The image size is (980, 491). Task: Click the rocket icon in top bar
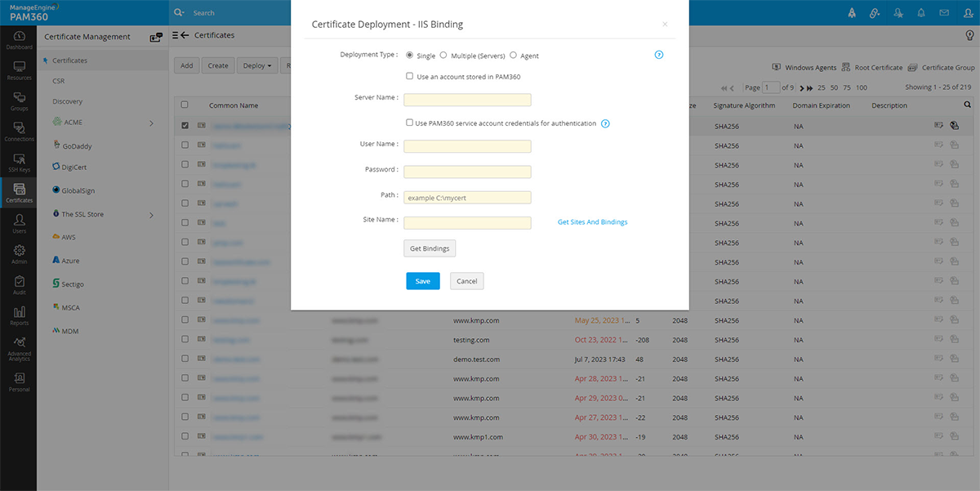(852, 12)
